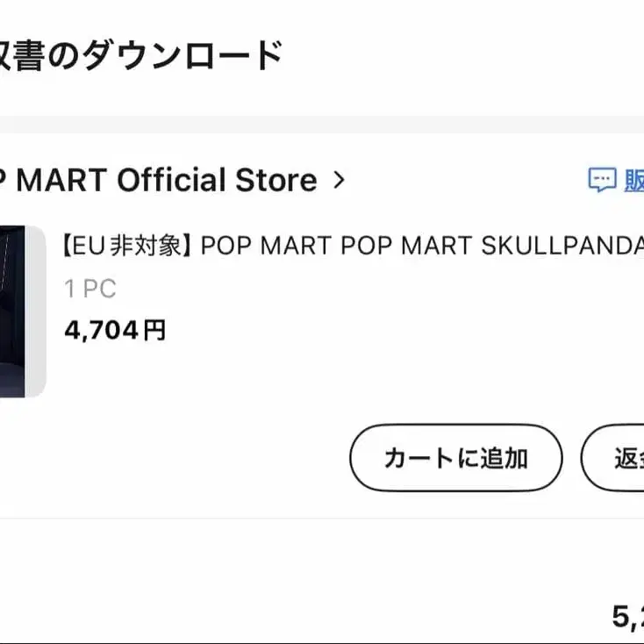
Task: Tap the partially visible 返金 button
Action: click(x=619, y=458)
